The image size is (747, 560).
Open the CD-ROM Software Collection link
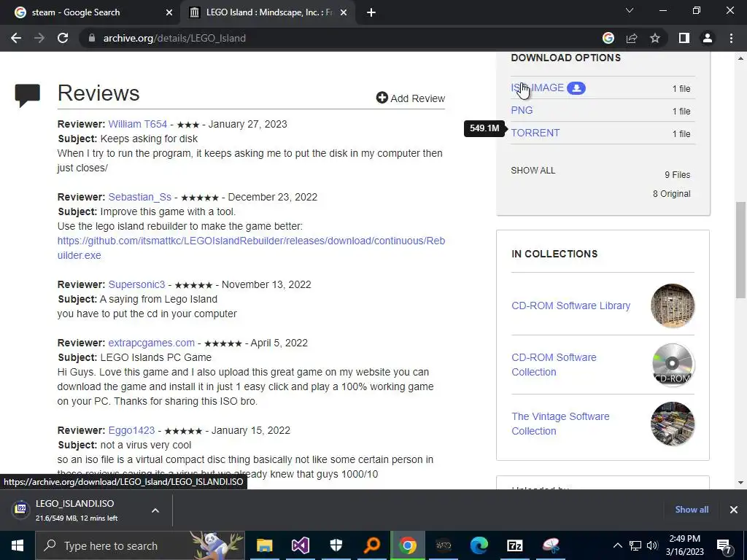click(x=554, y=365)
